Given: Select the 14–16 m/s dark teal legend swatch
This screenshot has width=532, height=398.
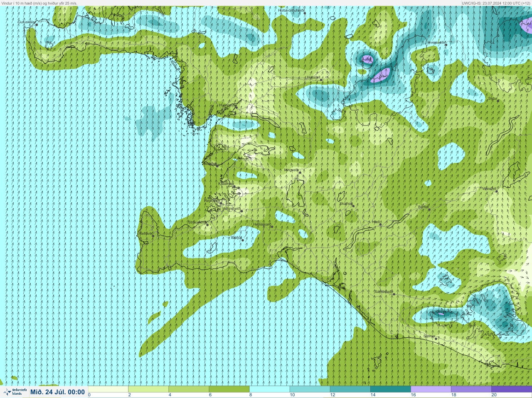Looking at the screenshot, I should (x=390, y=389).
